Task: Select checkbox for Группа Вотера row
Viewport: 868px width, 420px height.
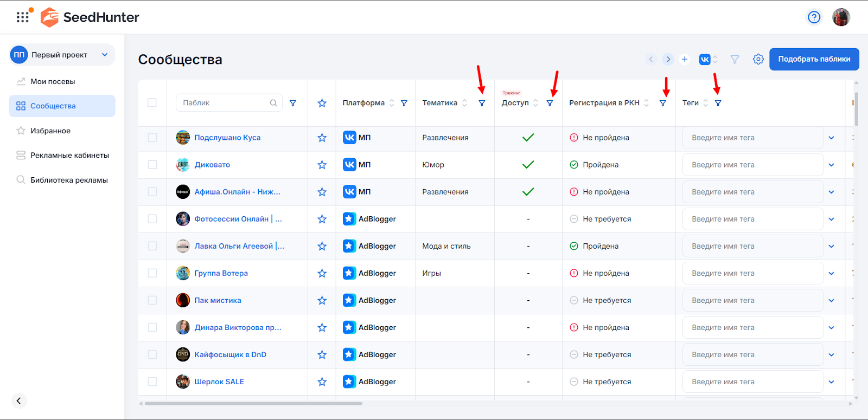Action: (x=152, y=273)
